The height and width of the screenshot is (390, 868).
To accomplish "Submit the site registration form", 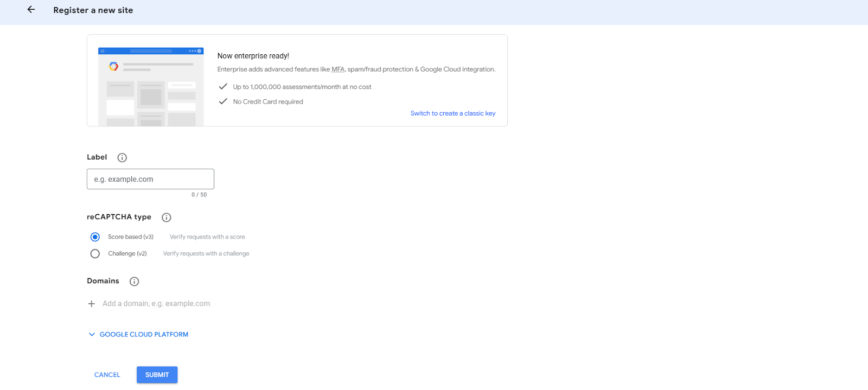I will pyautogui.click(x=157, y=375).
